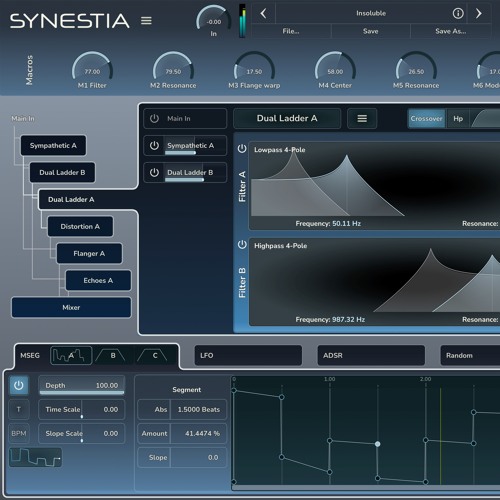Click the Filter A response graph
The image size is (500, 500).
(x=375, y=185)
